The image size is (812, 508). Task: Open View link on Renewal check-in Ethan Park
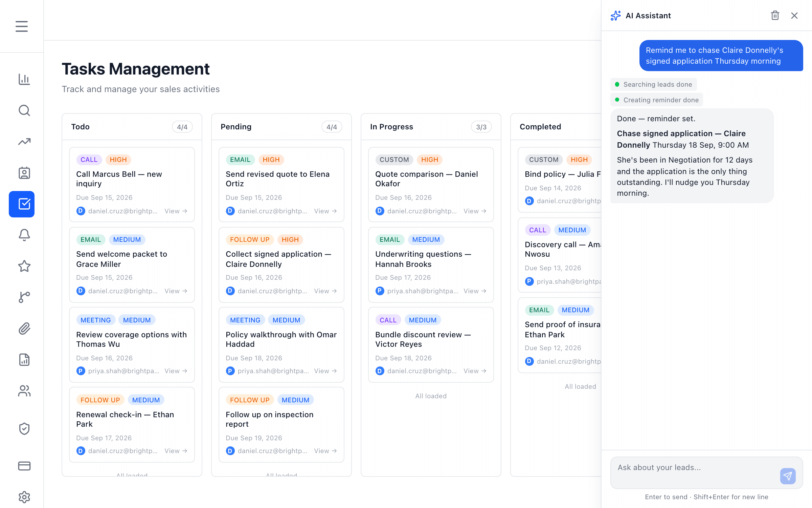click(x=176, y=451)
